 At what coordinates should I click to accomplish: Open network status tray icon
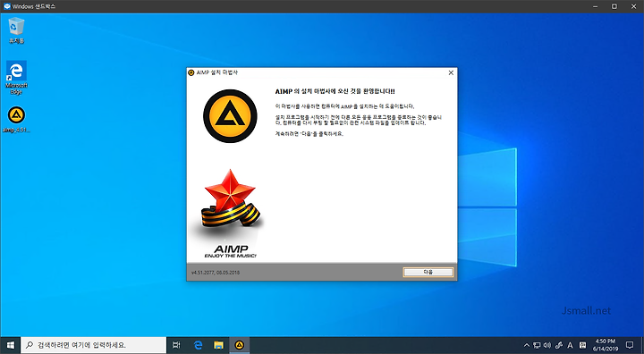(x=537, y=345)
